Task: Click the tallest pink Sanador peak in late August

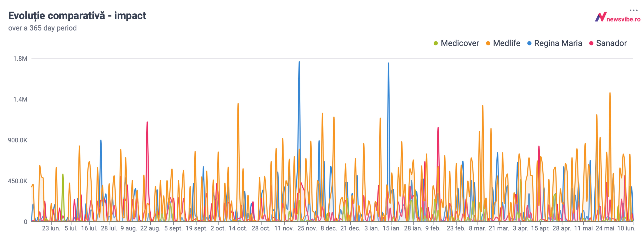Action: (x=147, y=122)
